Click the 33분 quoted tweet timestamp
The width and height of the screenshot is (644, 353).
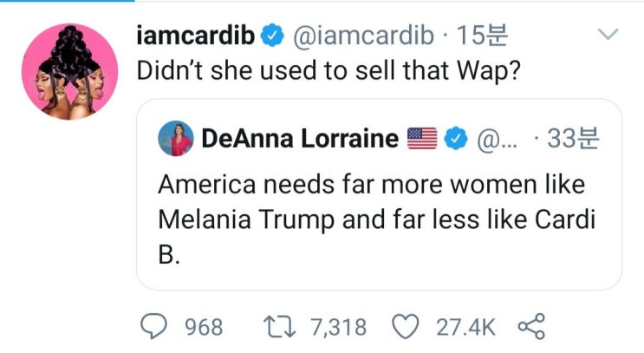[x=573, y=138]
